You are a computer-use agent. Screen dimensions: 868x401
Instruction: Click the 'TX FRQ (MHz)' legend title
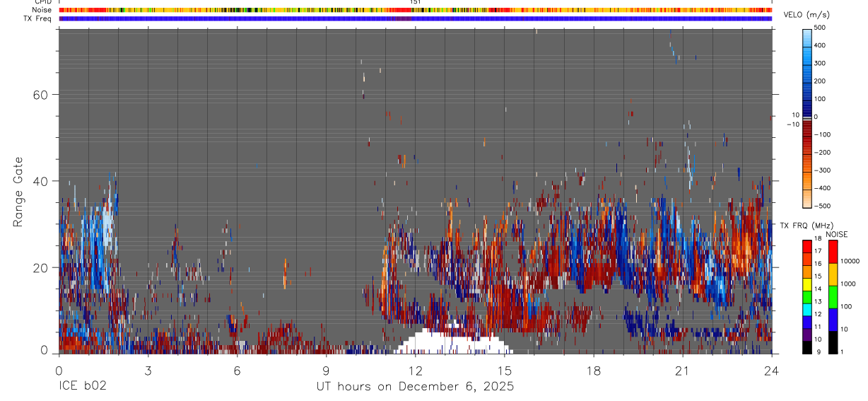[807, 225]
